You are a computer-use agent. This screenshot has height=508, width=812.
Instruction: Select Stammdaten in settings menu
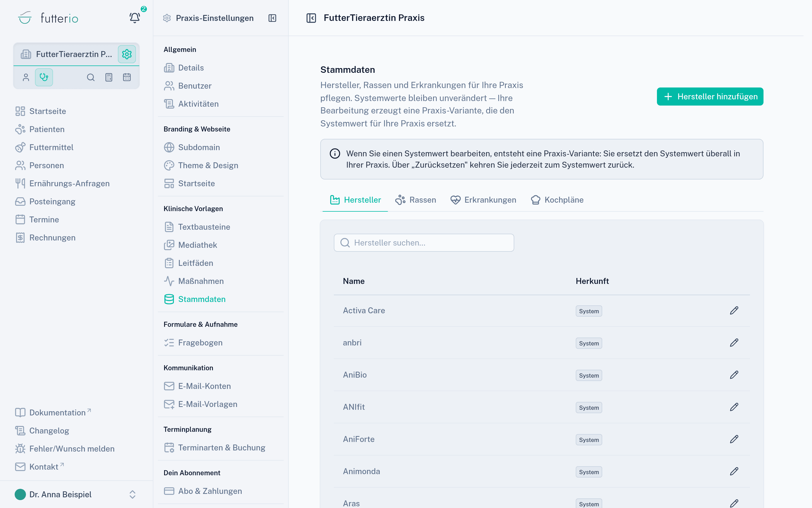(x=195, y=299)
